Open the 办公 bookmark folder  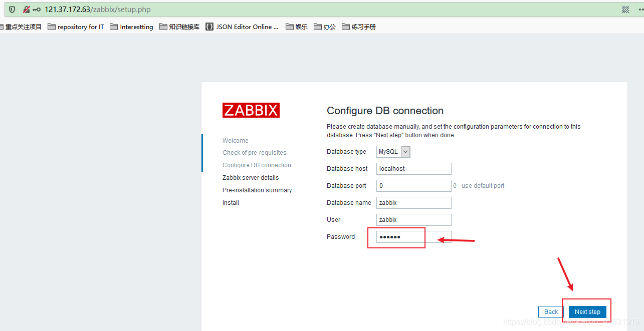pos(325,27)
